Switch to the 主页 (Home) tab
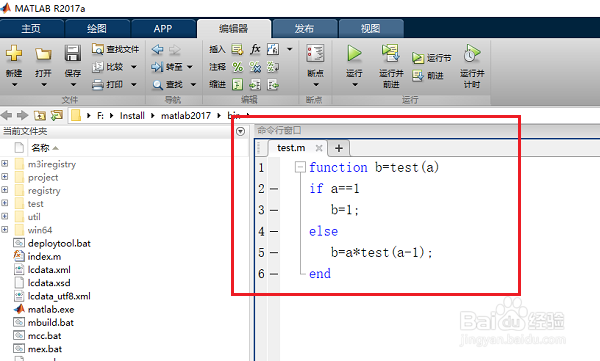The width and height of the screenshot is (600, 361). [x=31, y=29]
